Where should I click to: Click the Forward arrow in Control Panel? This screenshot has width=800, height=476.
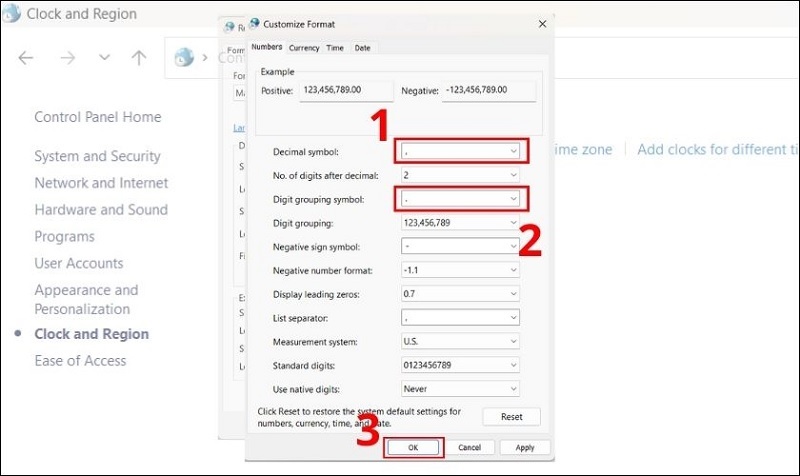[x=67, y=58]
